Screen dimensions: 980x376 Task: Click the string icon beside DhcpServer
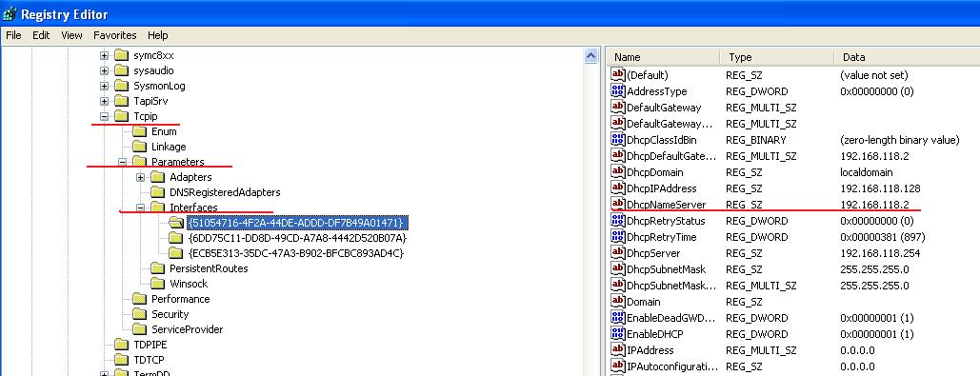point(618,253)
